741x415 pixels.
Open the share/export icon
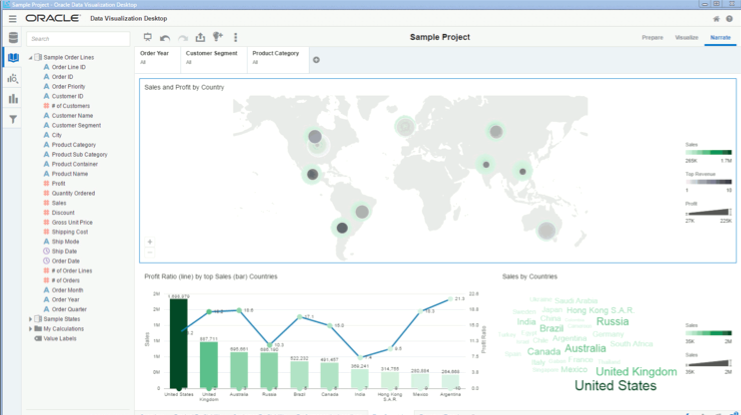(x=200, y=37)
